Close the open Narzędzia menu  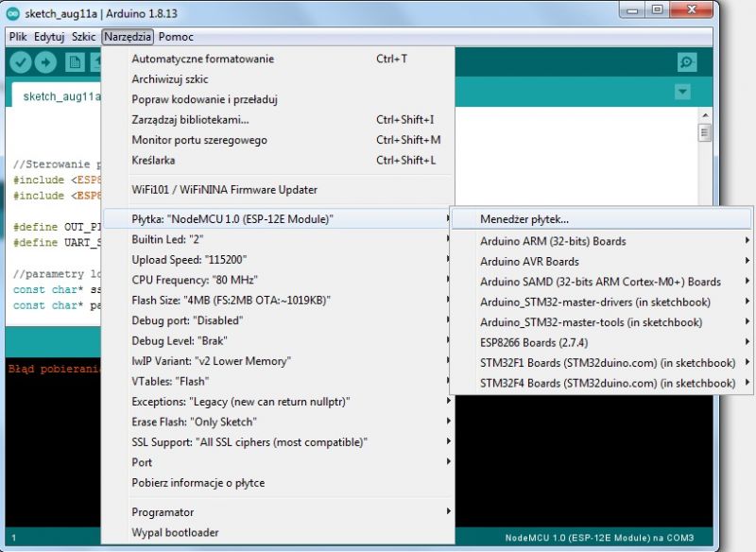[x=128, y=37]
